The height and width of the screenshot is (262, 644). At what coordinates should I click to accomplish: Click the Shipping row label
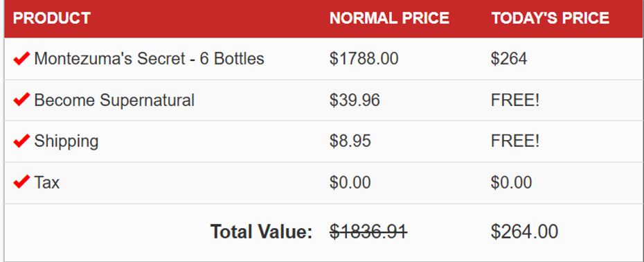pos(66,141)
